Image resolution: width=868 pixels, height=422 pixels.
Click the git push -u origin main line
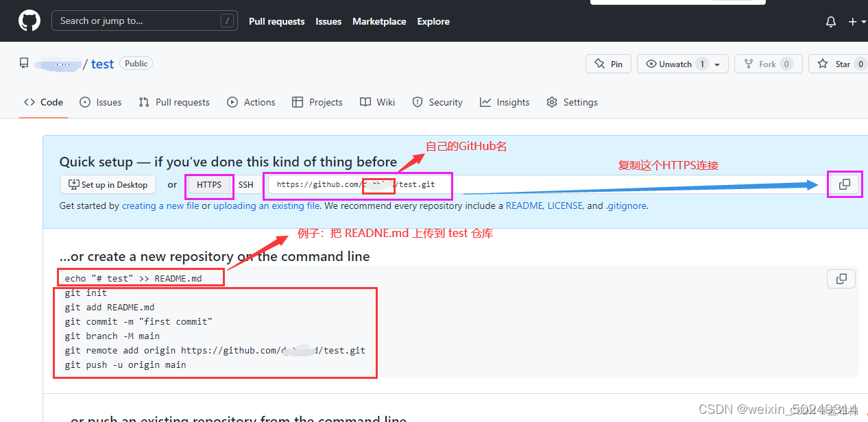tap(125, 364)
